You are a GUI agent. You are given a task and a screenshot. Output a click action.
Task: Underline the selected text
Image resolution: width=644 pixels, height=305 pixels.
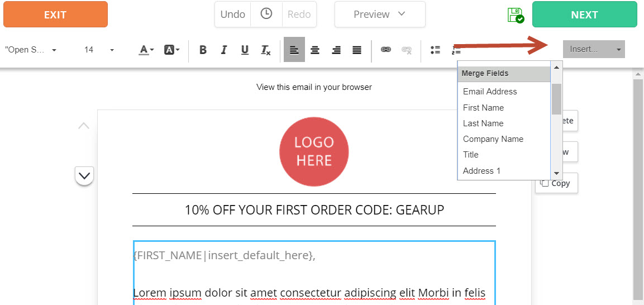pyautogui.click(x=245, y=50)
